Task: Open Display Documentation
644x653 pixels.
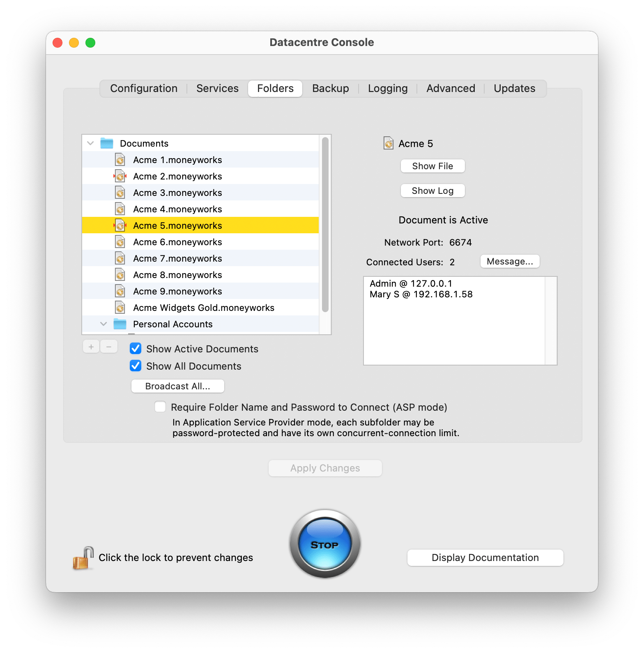Action: coord(485,558)
